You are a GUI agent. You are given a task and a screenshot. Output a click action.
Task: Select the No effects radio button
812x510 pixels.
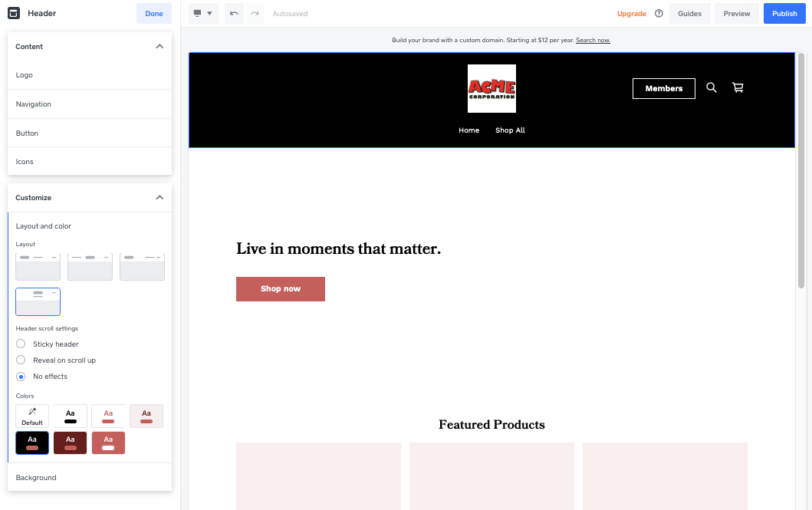pyautogui.click(x=21, y=377)
